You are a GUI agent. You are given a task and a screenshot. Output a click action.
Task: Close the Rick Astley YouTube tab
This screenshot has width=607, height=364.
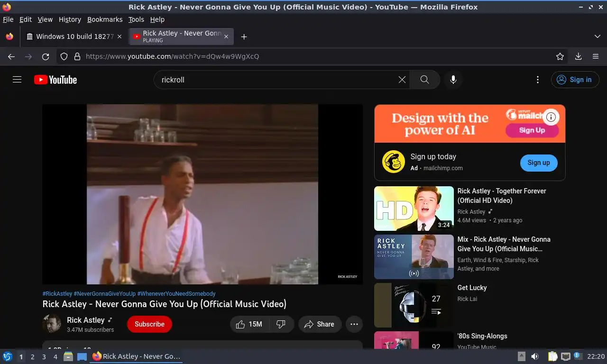pyautogui.click(x=226, y=36)
